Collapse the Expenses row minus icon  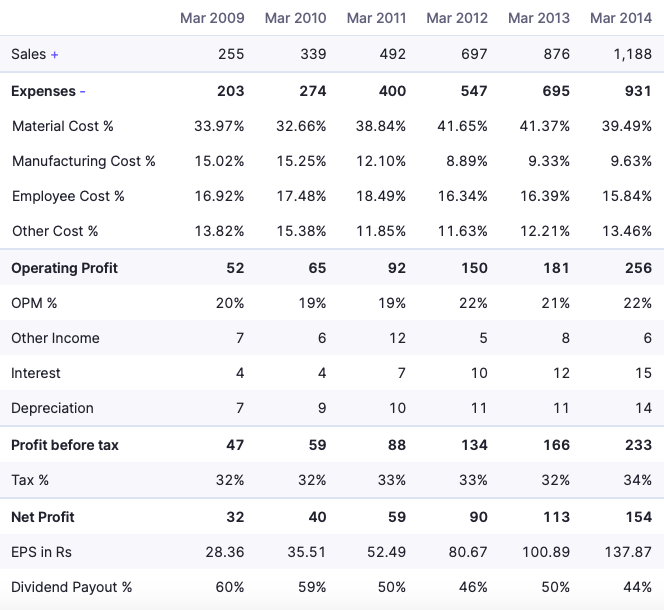click(82, 91)
